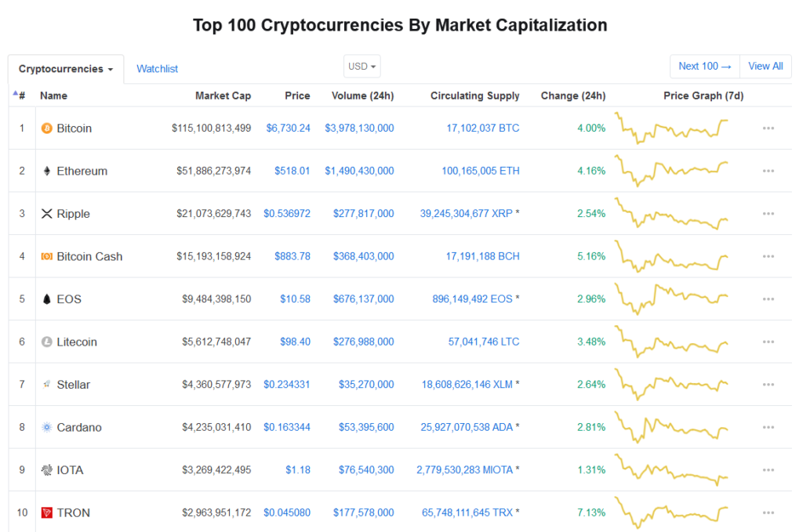Open Ethereum's price link $518.01

[292, 171]
